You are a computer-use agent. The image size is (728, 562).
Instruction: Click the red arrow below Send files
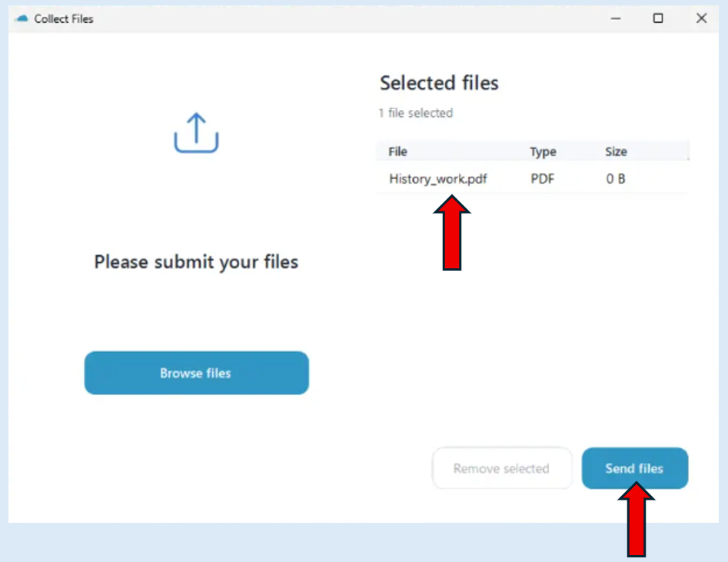636,520
